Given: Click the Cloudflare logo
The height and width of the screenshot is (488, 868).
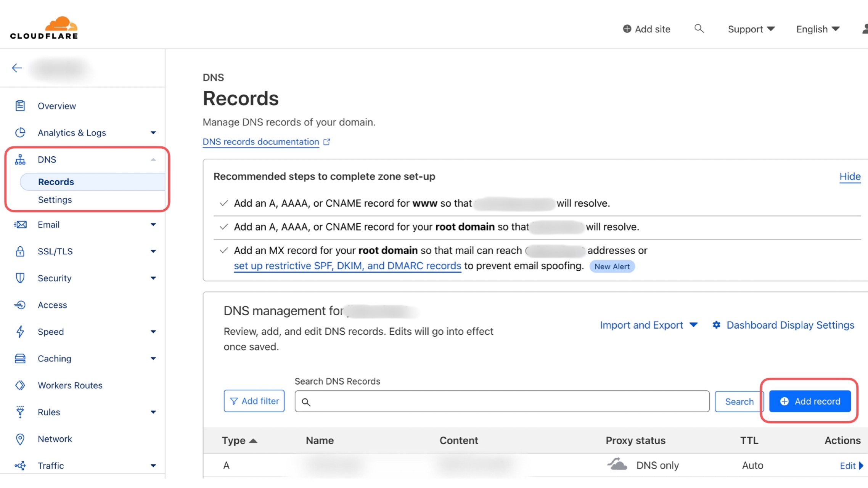Looking at the screenshot, I should tap(44, 28).
